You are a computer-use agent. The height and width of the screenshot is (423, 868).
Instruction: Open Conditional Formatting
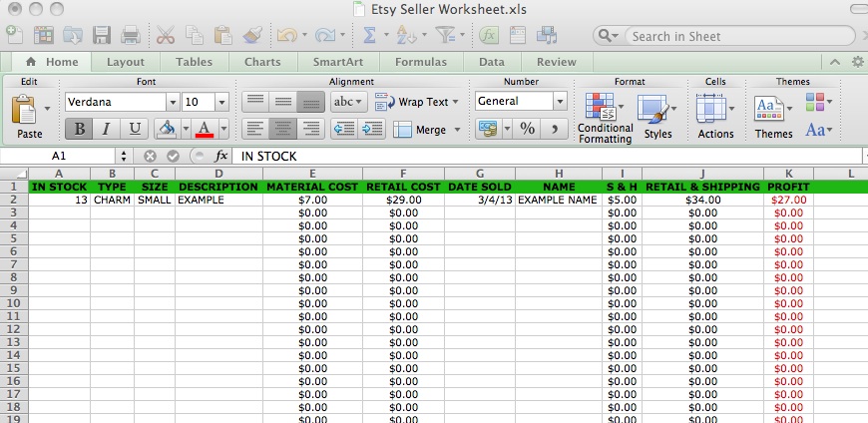pos(605,118)
